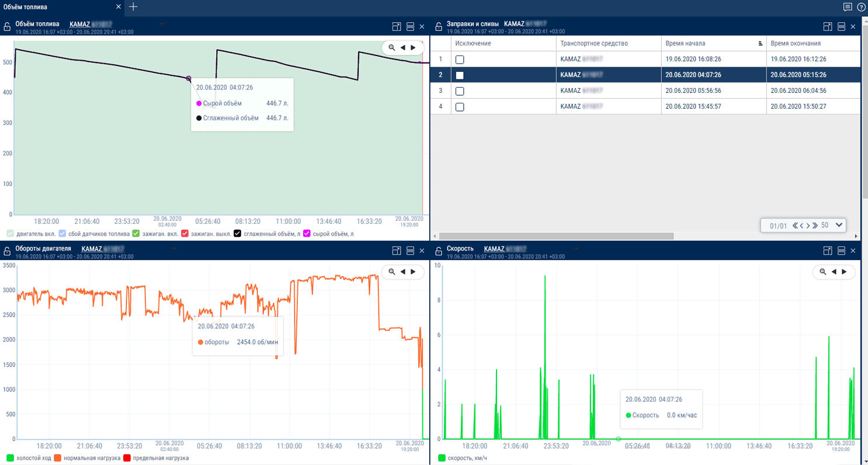Toggle the lock on Скорость panel
Viewport: 868px width, 465px height.
click(438, 251)
